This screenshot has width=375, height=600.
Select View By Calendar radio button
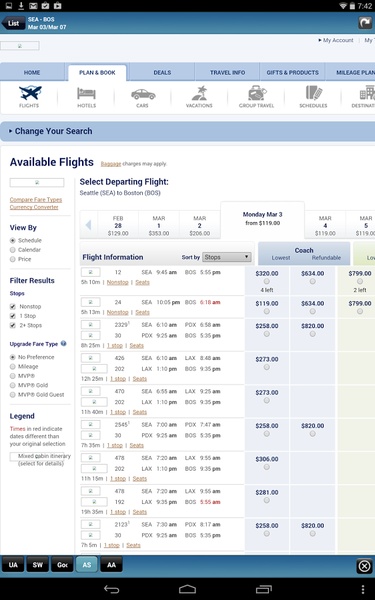coord(13,250)
